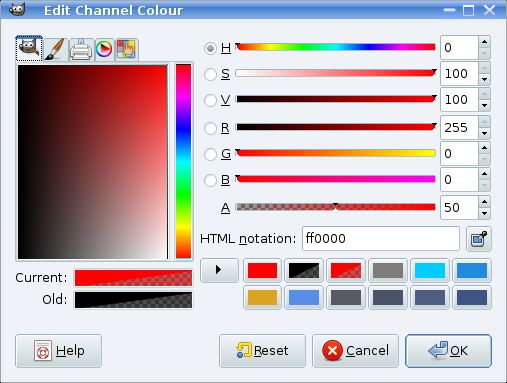The height and width of the screenshot is (383, 507).
Task: Expand the colour history arrow button
Action: point(219,270)
